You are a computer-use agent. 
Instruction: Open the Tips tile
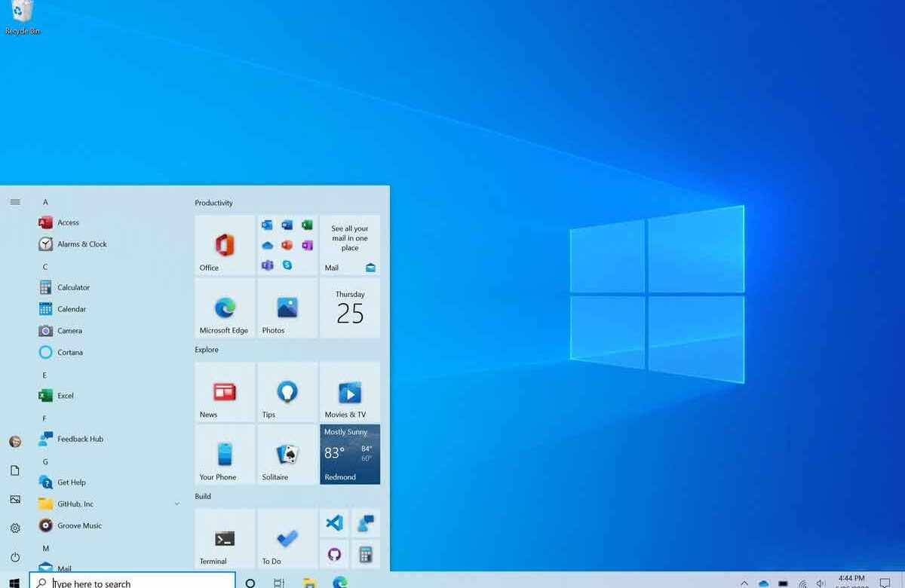tap(287, 392)
